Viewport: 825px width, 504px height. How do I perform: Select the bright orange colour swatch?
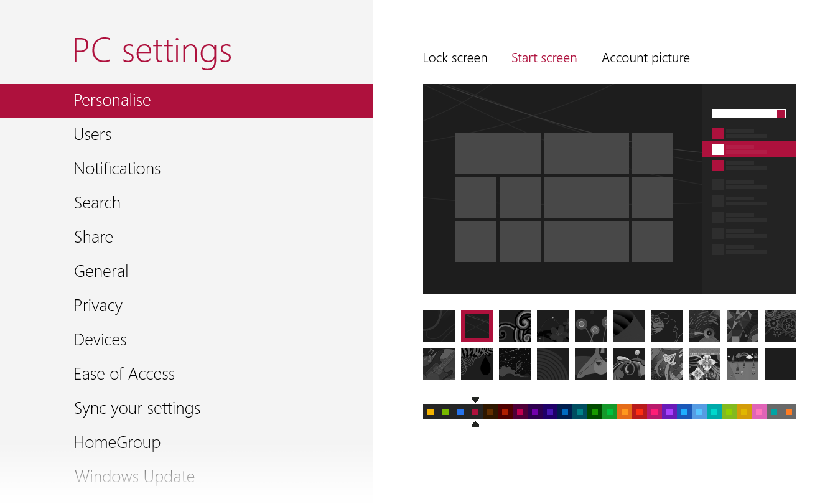(625, 412)
